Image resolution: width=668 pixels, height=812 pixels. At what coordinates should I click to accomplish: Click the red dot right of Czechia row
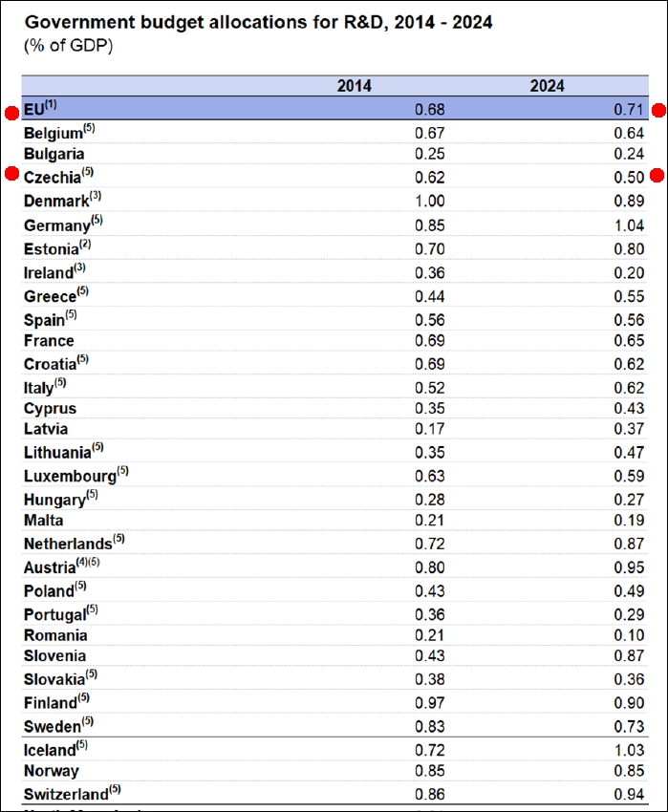[657, 175]
